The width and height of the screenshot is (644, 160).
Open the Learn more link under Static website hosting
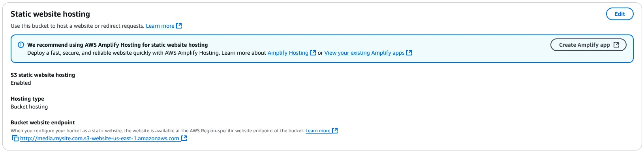tap(160, 26)
